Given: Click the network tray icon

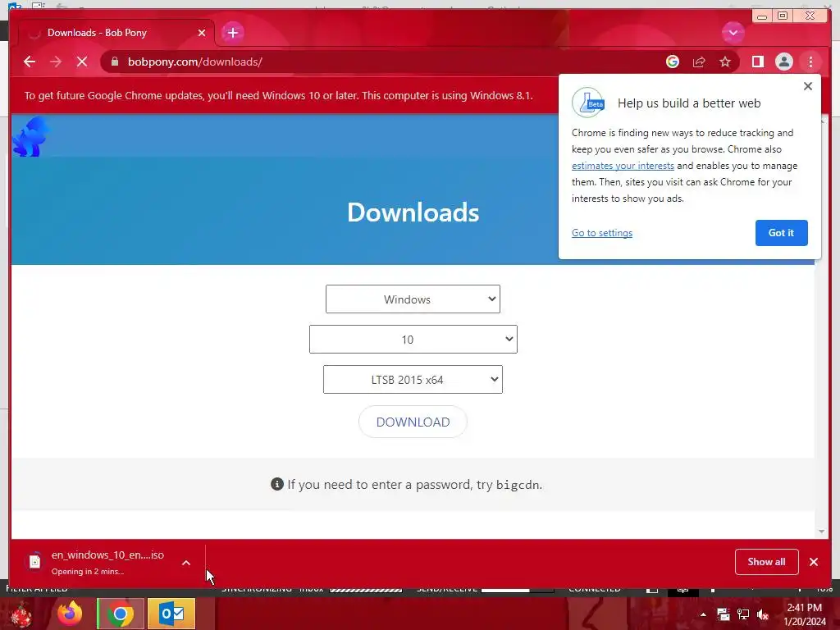Looking at the screenshot, I should pos(743,614).
